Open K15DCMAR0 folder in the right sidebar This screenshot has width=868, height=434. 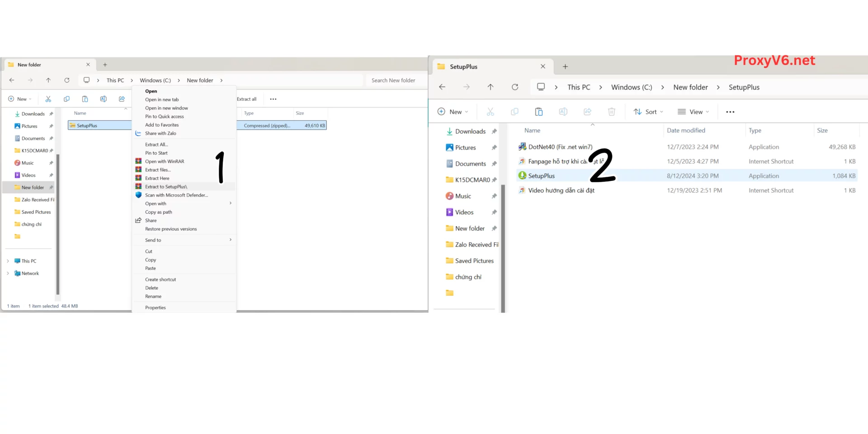pyautogui.click(x=470, y=179)
